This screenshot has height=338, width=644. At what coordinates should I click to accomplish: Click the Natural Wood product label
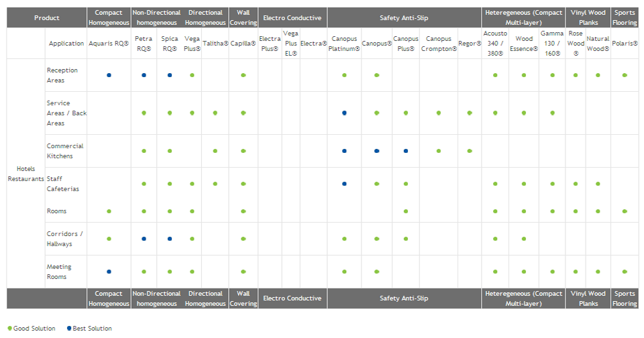[598, 44]
